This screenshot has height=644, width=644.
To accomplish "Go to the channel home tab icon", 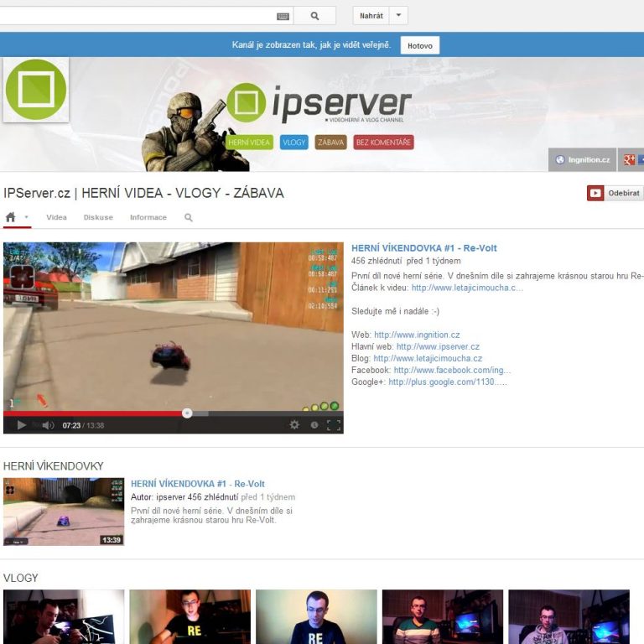I will tap(11, 217).
